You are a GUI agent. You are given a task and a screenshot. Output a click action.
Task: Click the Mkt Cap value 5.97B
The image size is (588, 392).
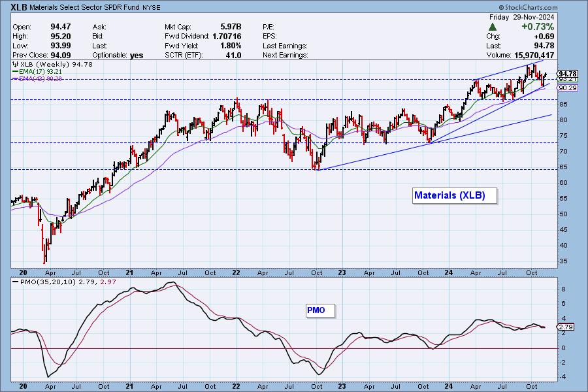coord(231,27)
